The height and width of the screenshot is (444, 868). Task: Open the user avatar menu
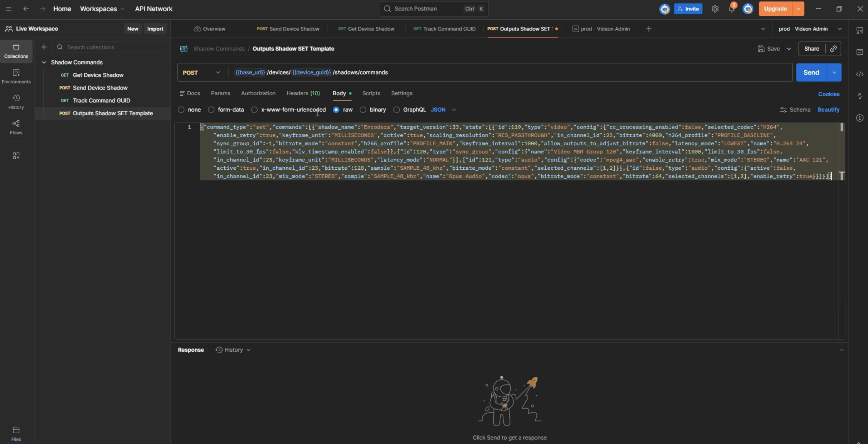point(748,9)
